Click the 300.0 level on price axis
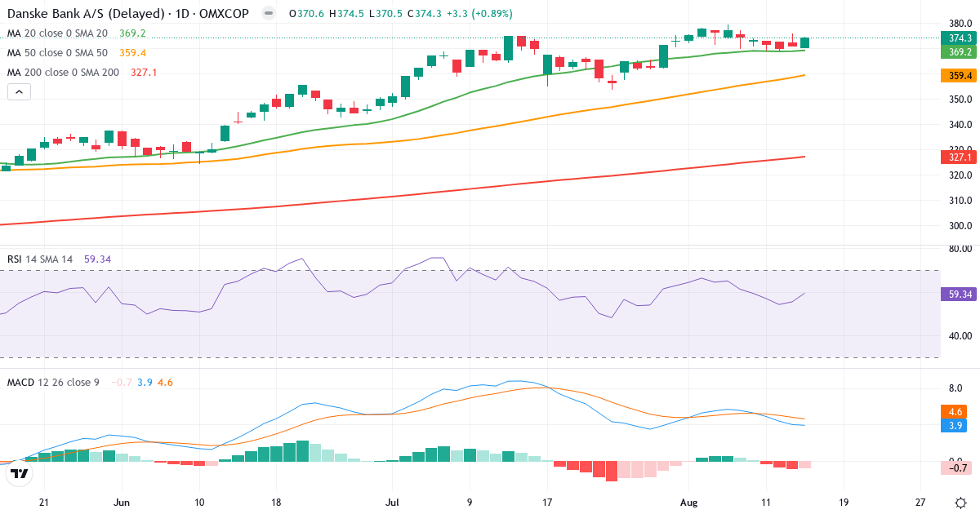The height and width of the screenshot is (514, 980). coord(960,226)
